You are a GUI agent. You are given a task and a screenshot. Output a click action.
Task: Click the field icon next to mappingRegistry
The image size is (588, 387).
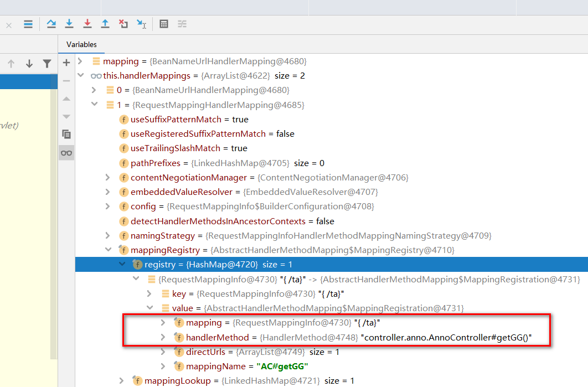[x=123, y=250]
